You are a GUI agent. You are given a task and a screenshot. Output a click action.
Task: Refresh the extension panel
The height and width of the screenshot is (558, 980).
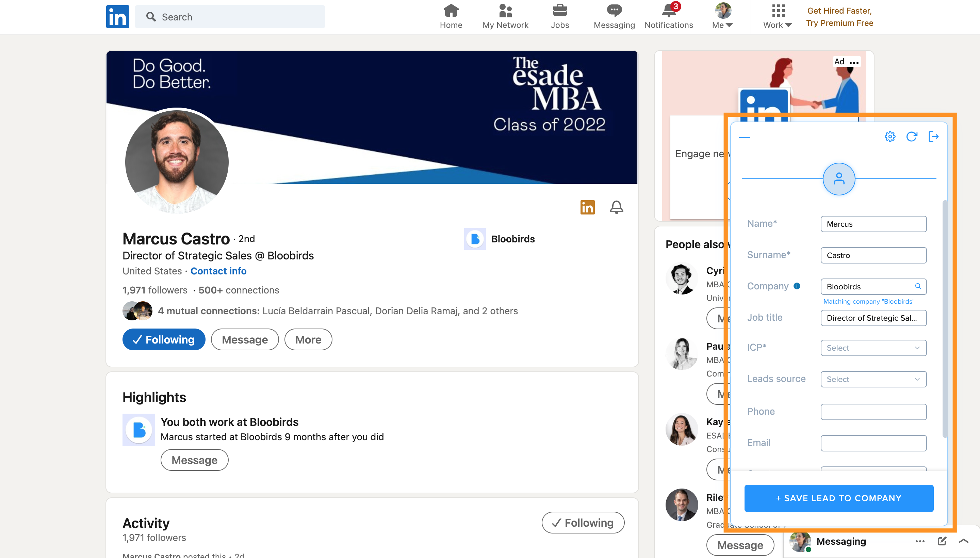[912, 137]
